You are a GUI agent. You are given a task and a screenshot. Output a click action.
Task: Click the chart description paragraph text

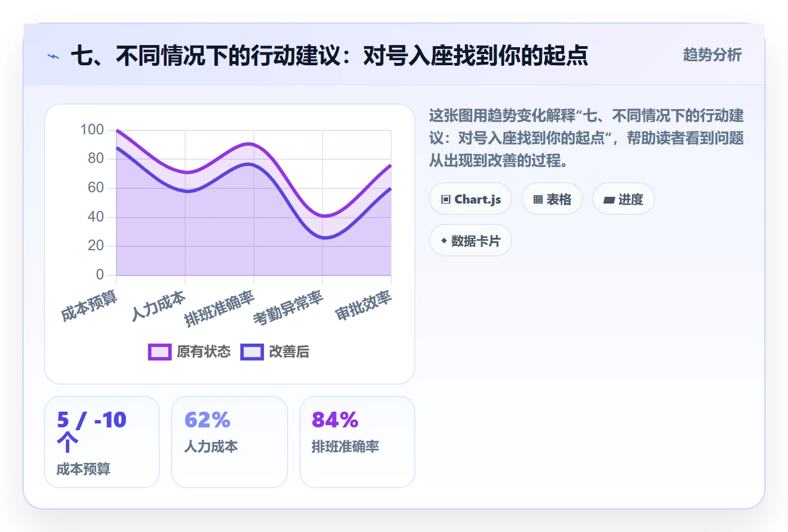coord(586,138)
